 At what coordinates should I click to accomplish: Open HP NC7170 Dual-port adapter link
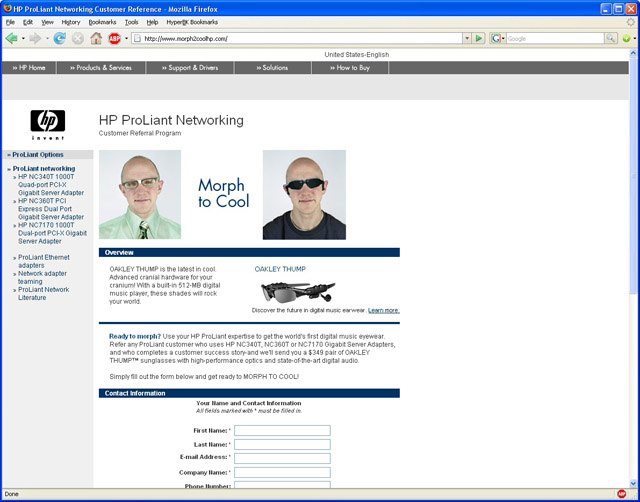52,233
